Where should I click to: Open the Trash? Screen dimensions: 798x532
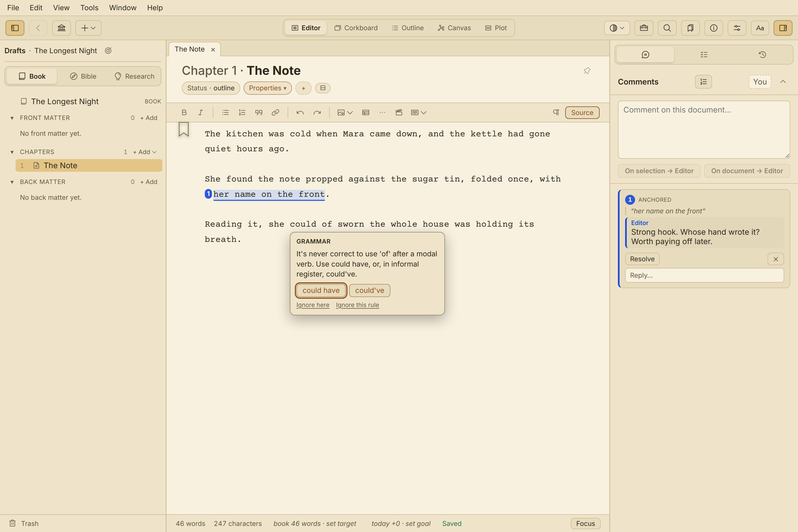coord(24,523)
